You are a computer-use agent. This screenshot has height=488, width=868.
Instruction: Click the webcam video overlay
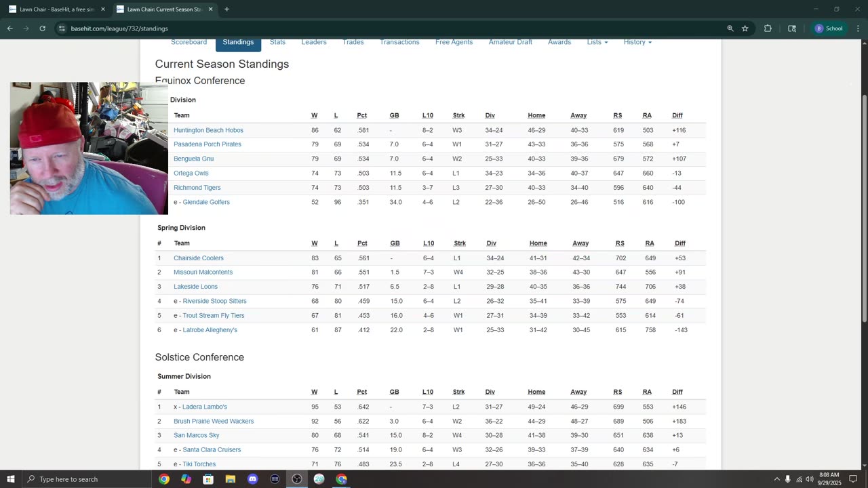[89, 148]
